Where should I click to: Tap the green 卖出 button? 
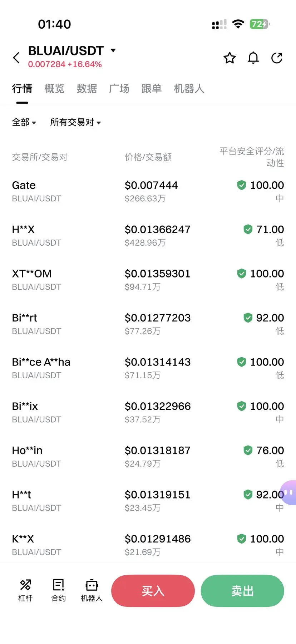(242, 591)
